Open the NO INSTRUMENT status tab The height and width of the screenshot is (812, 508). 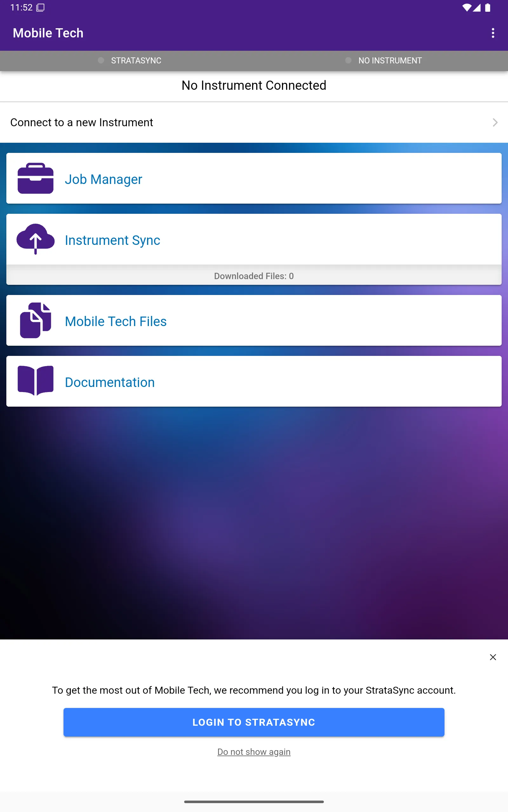383,60
